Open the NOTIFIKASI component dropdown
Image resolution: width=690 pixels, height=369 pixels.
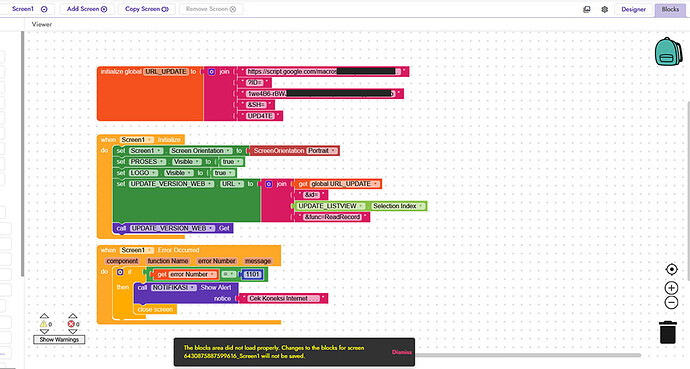174,288
